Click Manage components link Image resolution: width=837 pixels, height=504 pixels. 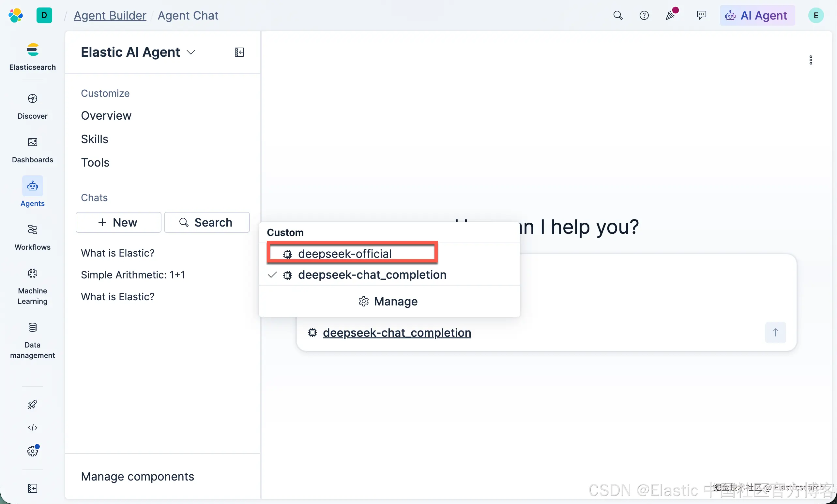point(138,476)
